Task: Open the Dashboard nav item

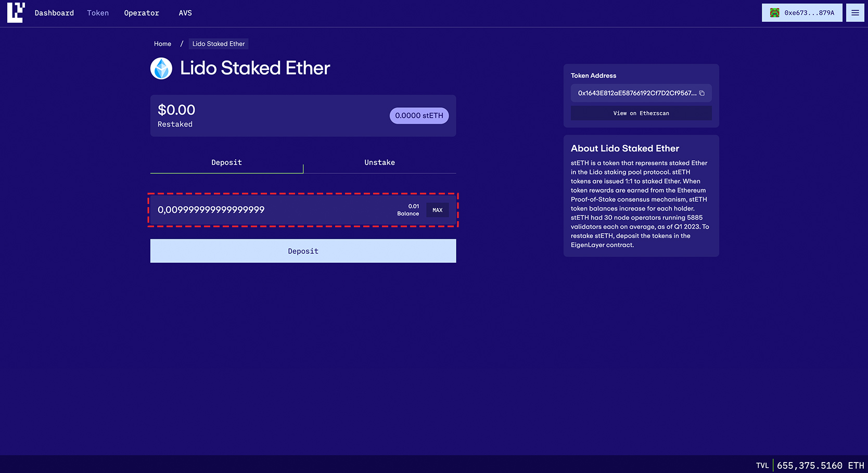Action: [x=54, y=13]
